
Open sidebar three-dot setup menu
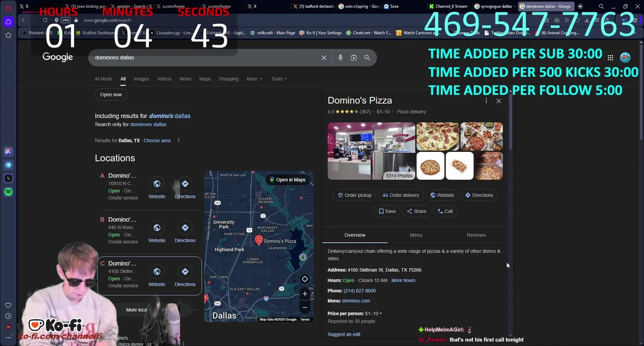[8, 337]
